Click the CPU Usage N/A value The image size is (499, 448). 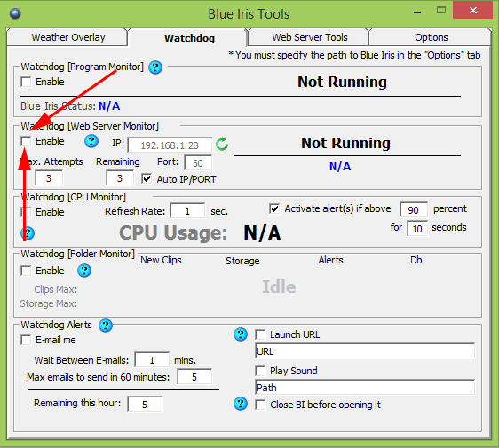262,232
